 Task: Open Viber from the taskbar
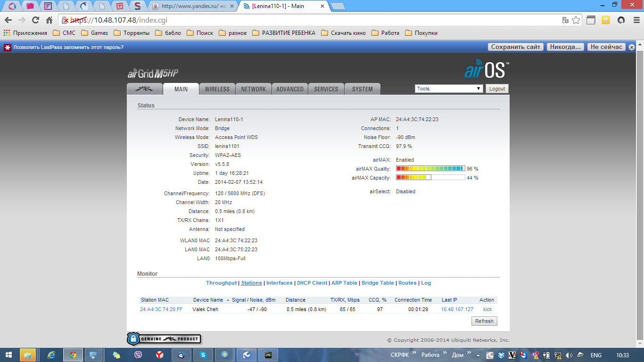[x=138, y=355]
